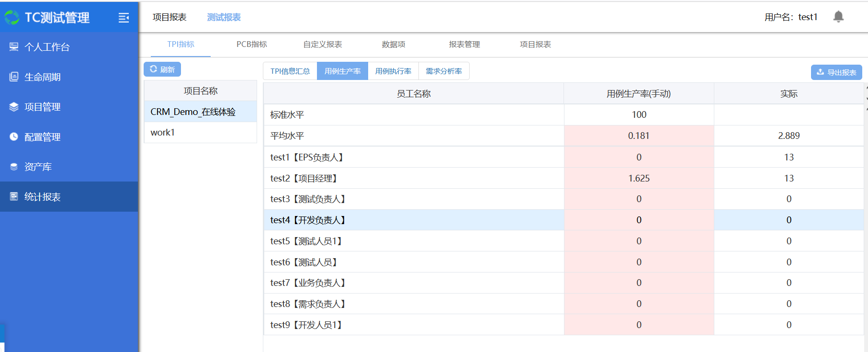The height and width of the screenshot is (352, 868).
Task: Click the TC测试管理 logo icon
Action: coord(12,18)
